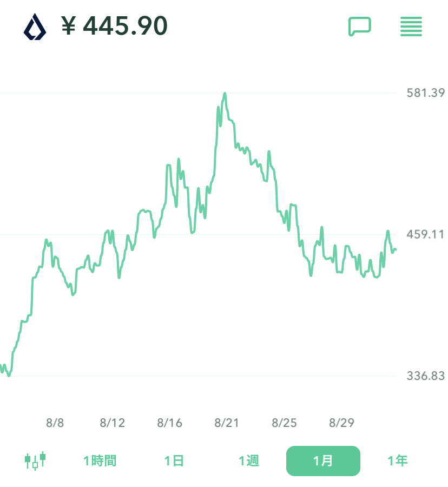
Task: Click the 8/29 date label
Action: [341, 423]
